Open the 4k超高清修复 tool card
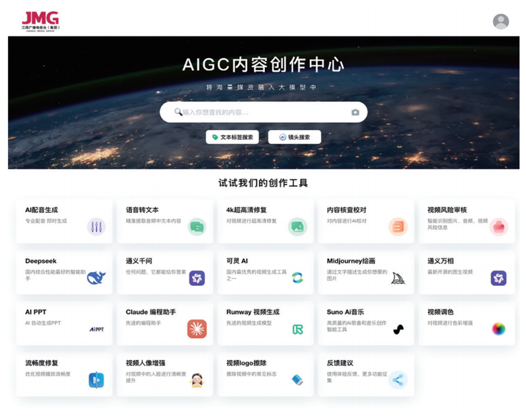Image resolution: width=526 pixels, height=420 pixels. (x=265, y=222)
